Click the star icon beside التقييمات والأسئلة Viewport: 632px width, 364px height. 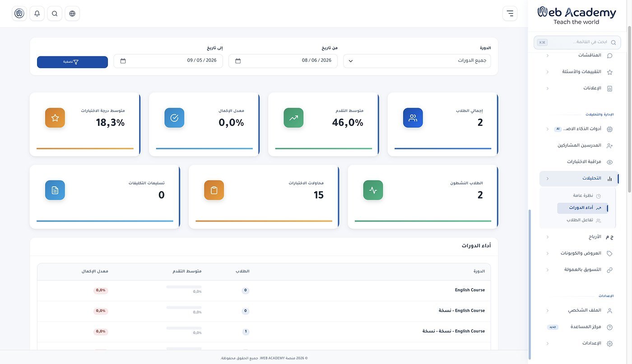pos(609,72)
